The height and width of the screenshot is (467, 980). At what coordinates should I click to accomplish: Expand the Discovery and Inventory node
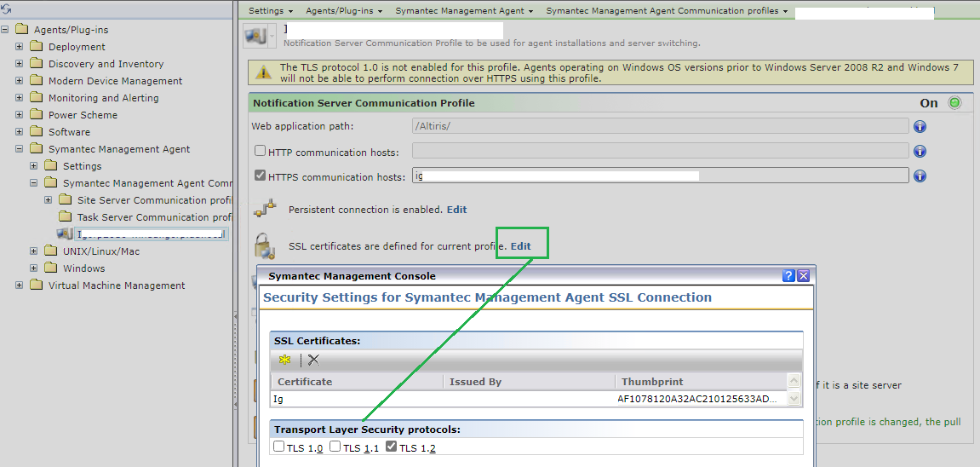20,63
